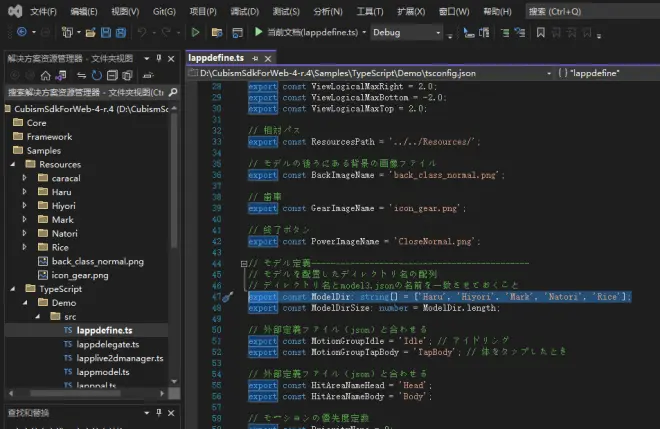Viewport: 660px width, 429px height.
Task: Click the Undo arrow icon
Action: [x=142, y=32]
